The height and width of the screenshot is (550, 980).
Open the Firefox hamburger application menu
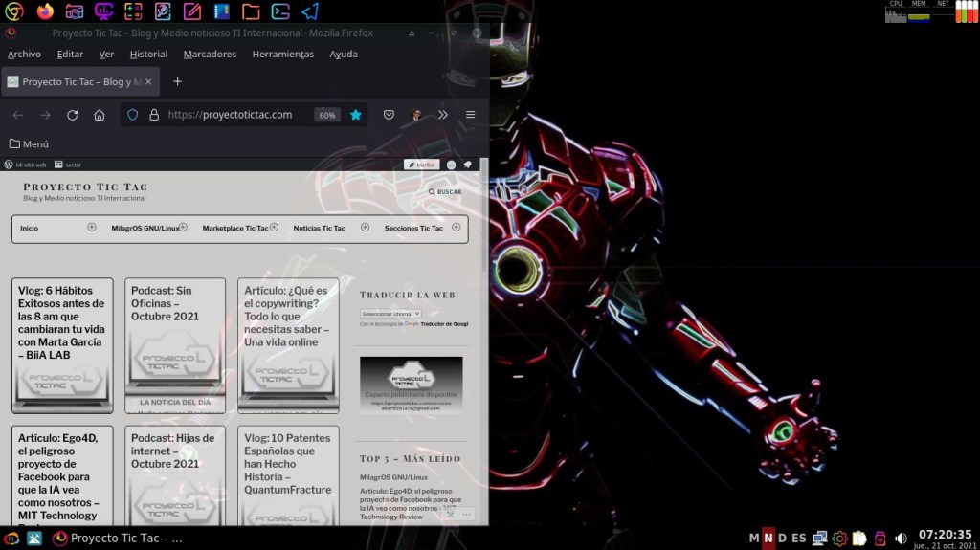click(470, 115)
